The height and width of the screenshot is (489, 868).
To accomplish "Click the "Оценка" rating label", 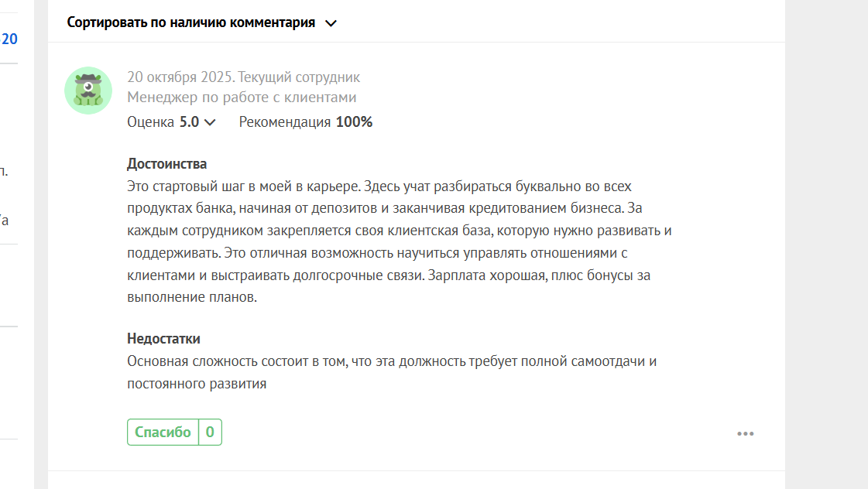I will tap(150, 122).
